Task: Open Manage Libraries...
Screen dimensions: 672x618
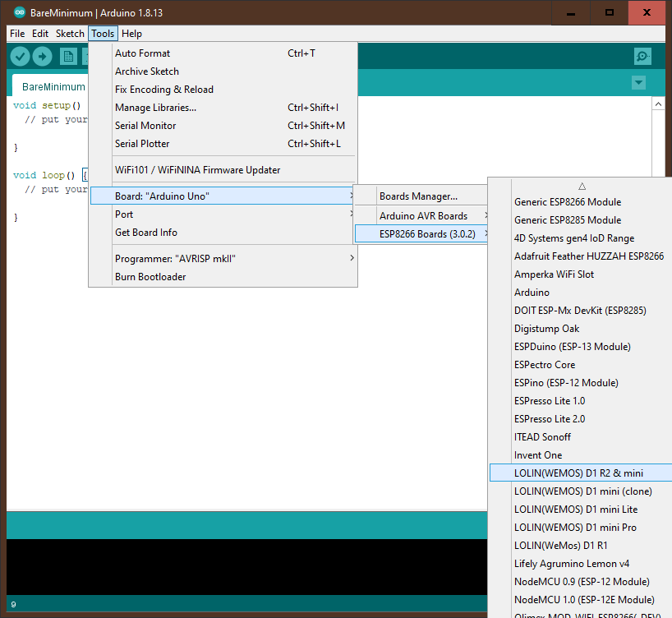Action: [223, 107]
